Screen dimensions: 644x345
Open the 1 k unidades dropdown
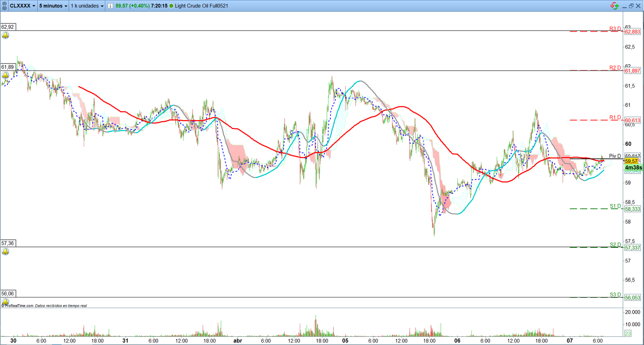(87, 6)
